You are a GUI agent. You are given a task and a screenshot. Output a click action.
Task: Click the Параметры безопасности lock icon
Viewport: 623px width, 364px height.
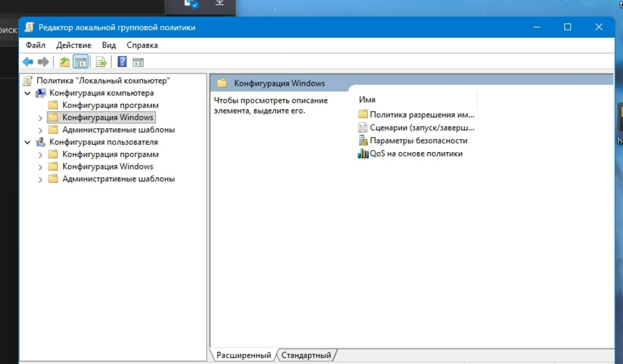click(x=363, y=141)
